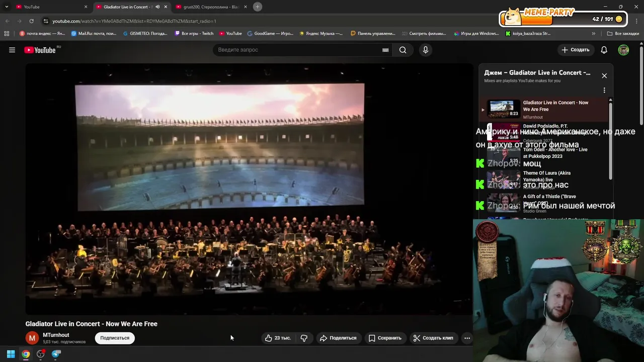This screenshot has width=644, height=362.
Task: Open GISMETEO Погода bookmark
Action: tap(145, 34)
